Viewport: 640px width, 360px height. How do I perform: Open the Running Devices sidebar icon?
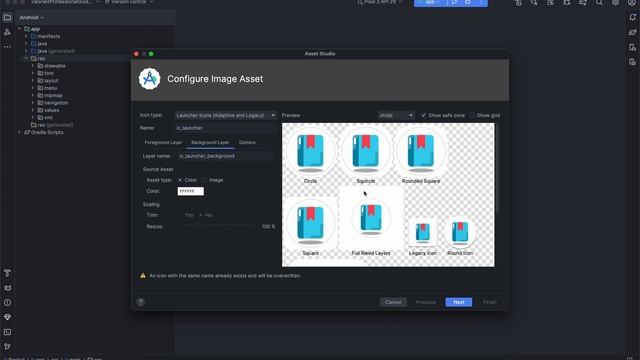tap(632, 62)
